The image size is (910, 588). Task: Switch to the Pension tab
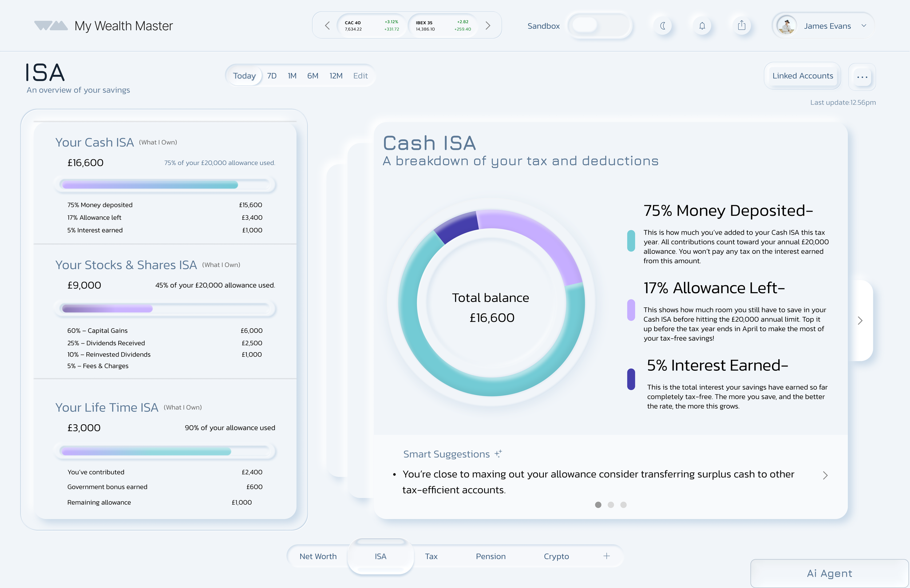pos(491,556)
